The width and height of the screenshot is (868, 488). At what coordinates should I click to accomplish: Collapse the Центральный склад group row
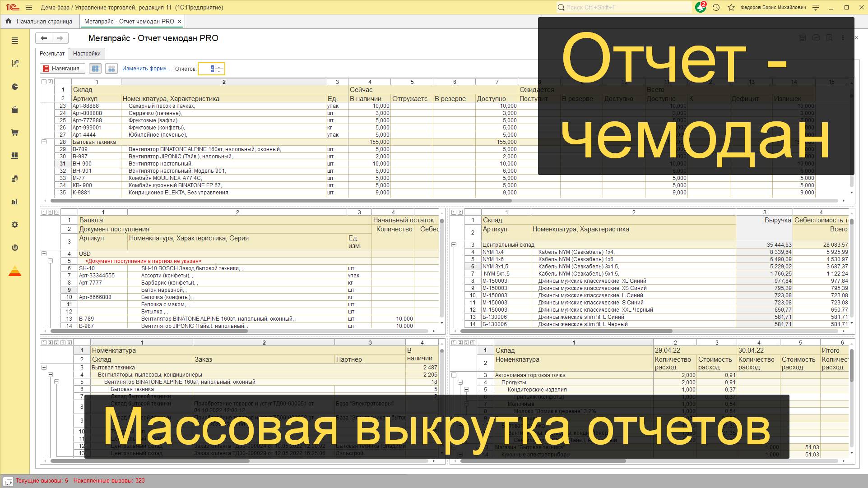tap(454, 245)
